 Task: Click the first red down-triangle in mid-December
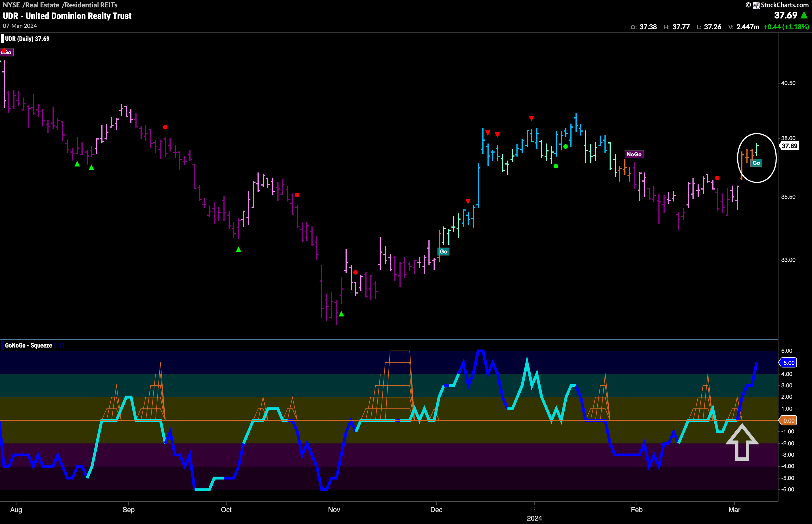(488, 133)
